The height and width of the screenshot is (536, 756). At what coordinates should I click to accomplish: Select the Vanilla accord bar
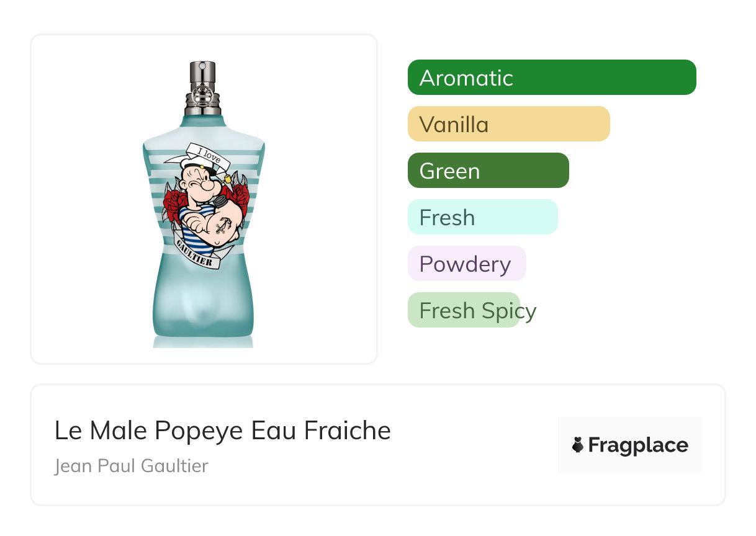(509, 124)
